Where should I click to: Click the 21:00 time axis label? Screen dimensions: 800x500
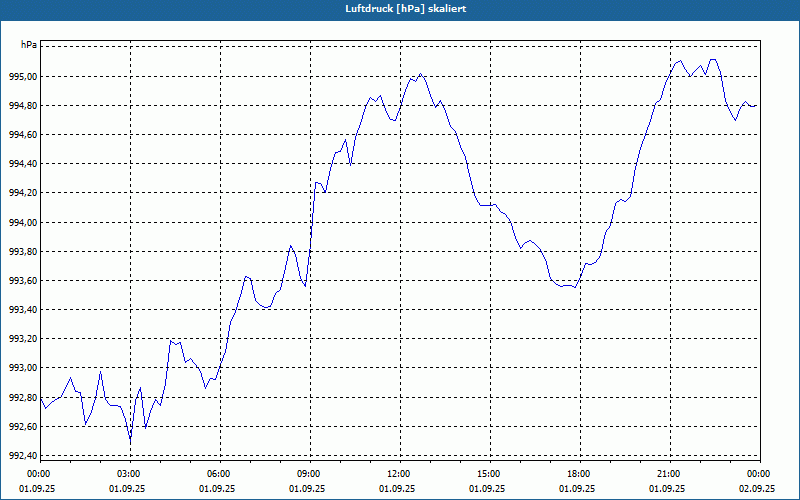tap(670, 474)
